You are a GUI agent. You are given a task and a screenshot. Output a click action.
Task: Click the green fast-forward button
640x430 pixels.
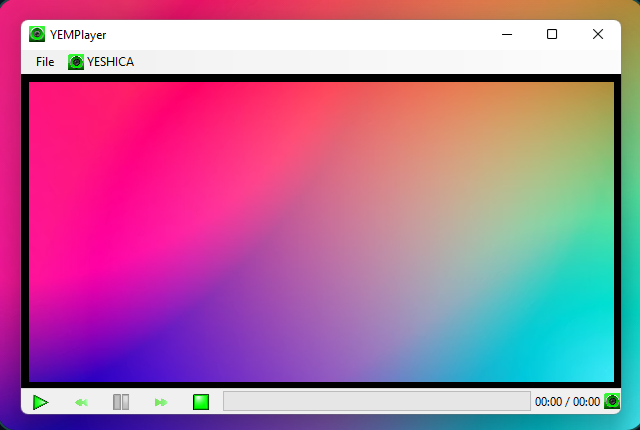[161, 403]
